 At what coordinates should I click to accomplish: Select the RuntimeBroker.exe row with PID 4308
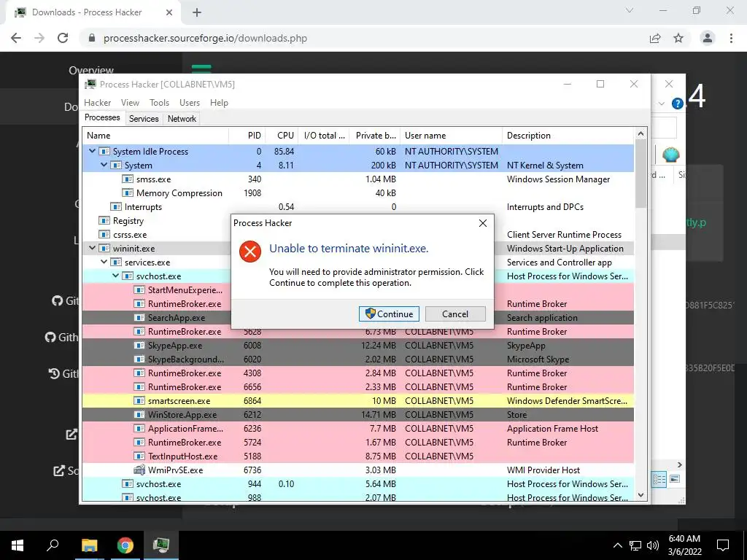(x=358, y=373)
